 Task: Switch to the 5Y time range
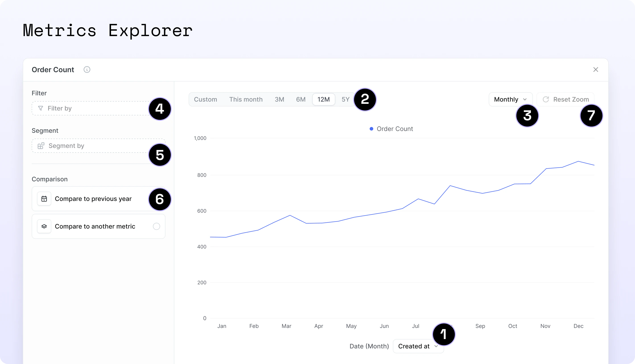345,100
